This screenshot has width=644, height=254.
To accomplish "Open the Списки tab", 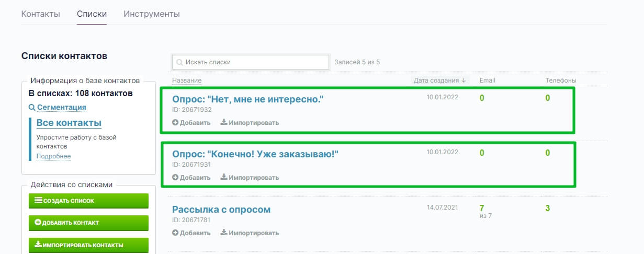I will coord(92,14).
